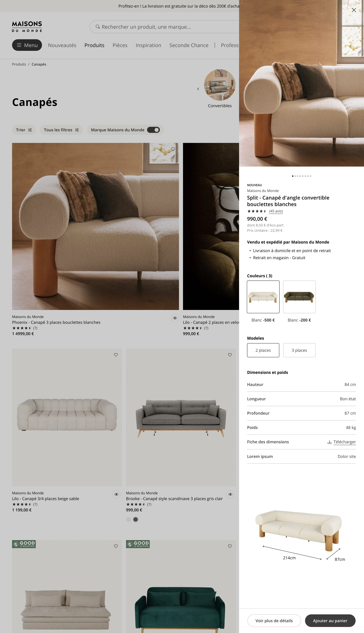
Task: Add Phoenix sofa to wishlist heart
Action: point(173,149)
